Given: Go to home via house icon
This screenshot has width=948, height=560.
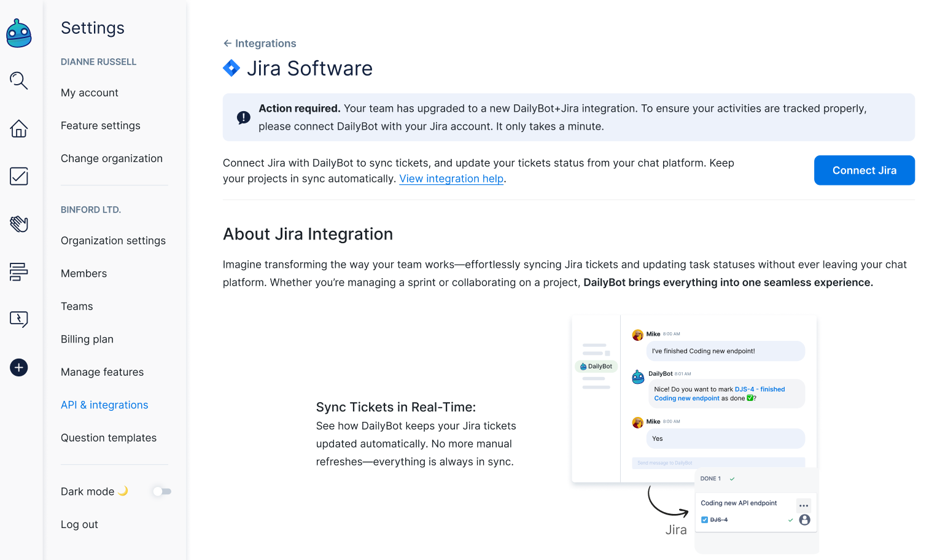Looking at the screenshot, I should (x=19, y=128).
